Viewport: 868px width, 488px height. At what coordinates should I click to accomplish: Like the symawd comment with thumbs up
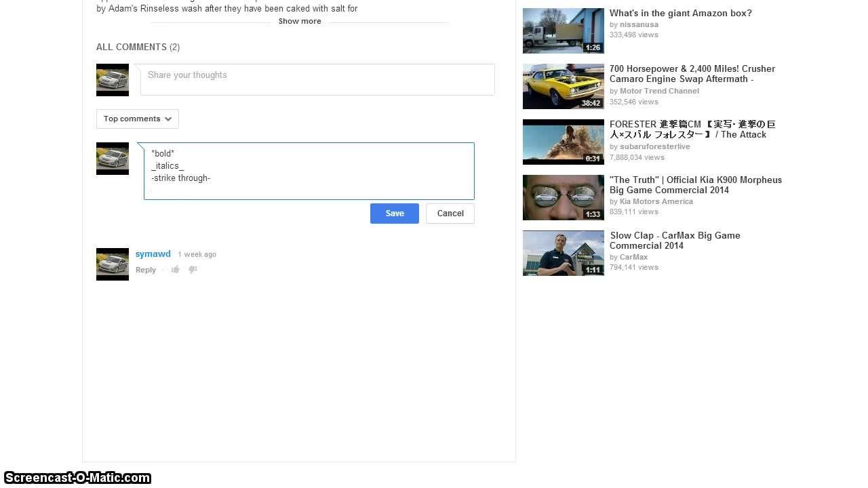click(x=176, y=270)
